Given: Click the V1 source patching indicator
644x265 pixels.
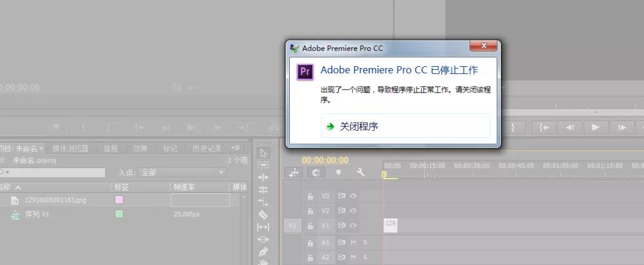Looking at the screenshot, I should click(292, 226).
